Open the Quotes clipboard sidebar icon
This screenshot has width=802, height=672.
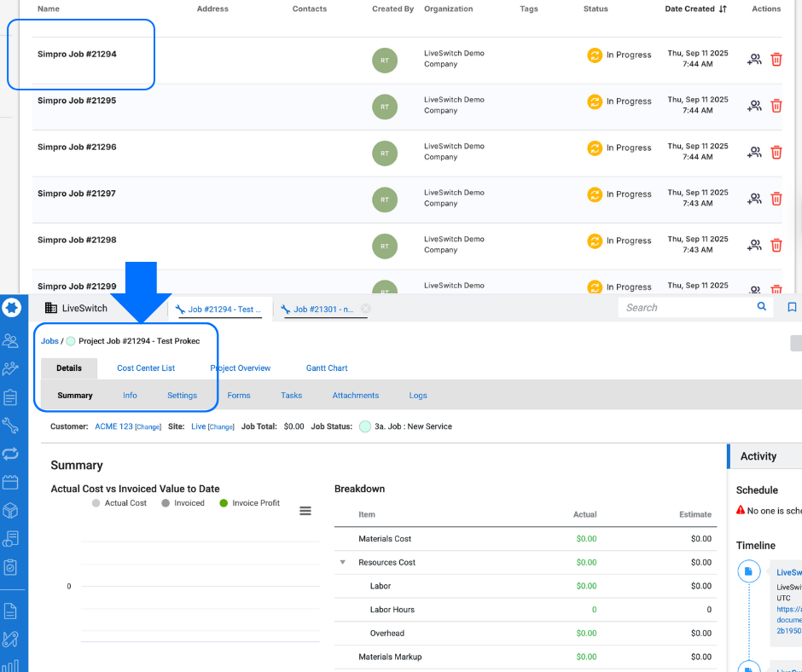[x=10, y=397]
